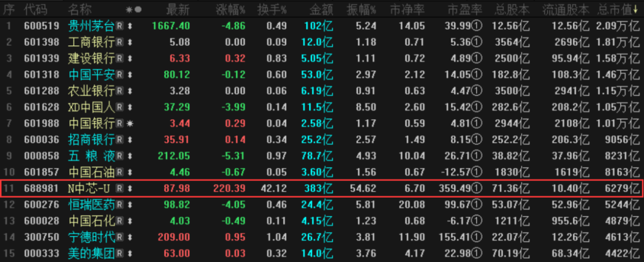Click the star marker icon on 中国银行 row
This screenshot has width=644, height=262.
point(129,123)
